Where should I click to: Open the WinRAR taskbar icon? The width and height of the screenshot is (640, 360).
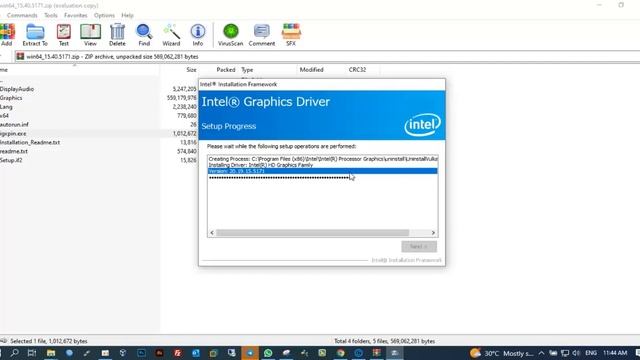[x=376, y=353]
